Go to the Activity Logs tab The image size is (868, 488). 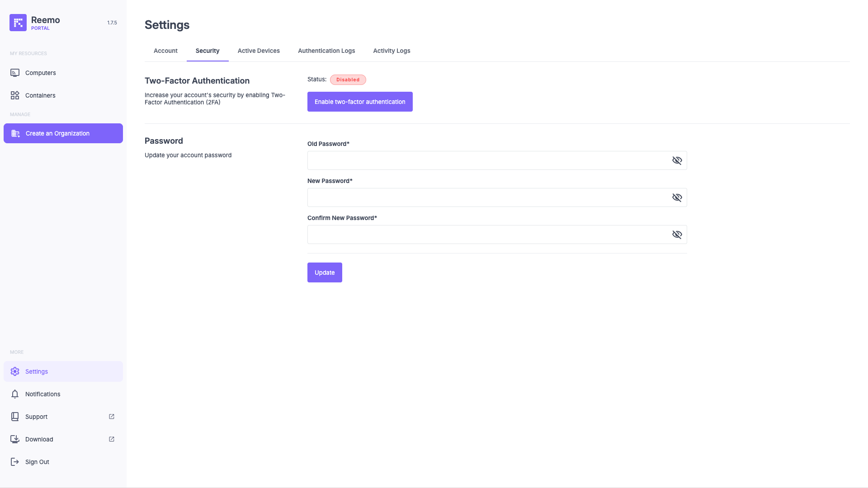392,51
